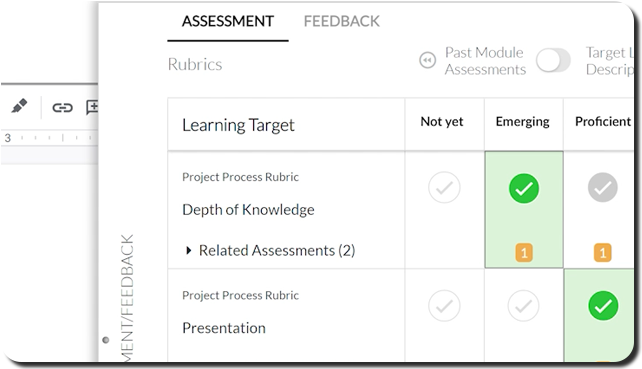Mark Presentation as Emerging
This screenshot has height=369, width=642.
523,306
